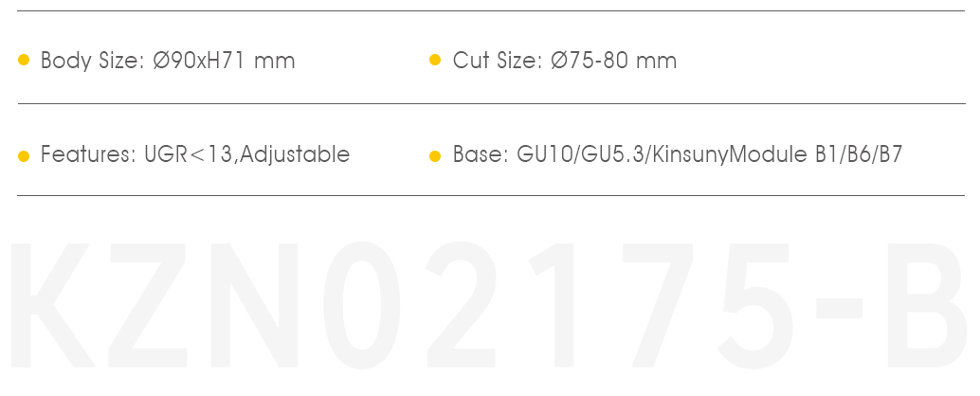The height and width of the screenshot is (396, 980).
Task: Click the word Adjustable in Features
Action: tap(295, 154)
